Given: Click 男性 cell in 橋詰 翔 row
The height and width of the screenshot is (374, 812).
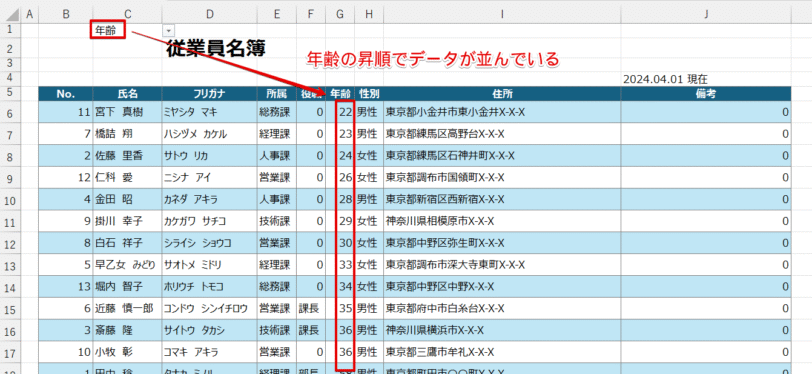Looking at the screenshot, I should 369,134.
